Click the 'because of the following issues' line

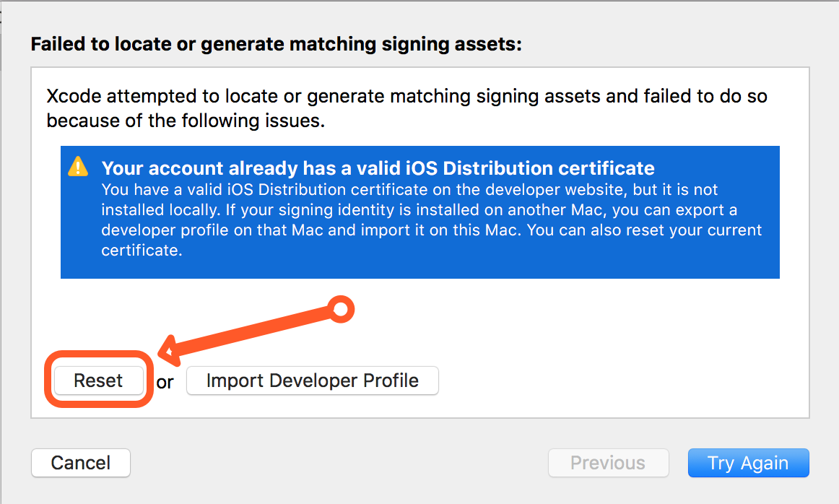pyautogui.click(x=186, y=121)
